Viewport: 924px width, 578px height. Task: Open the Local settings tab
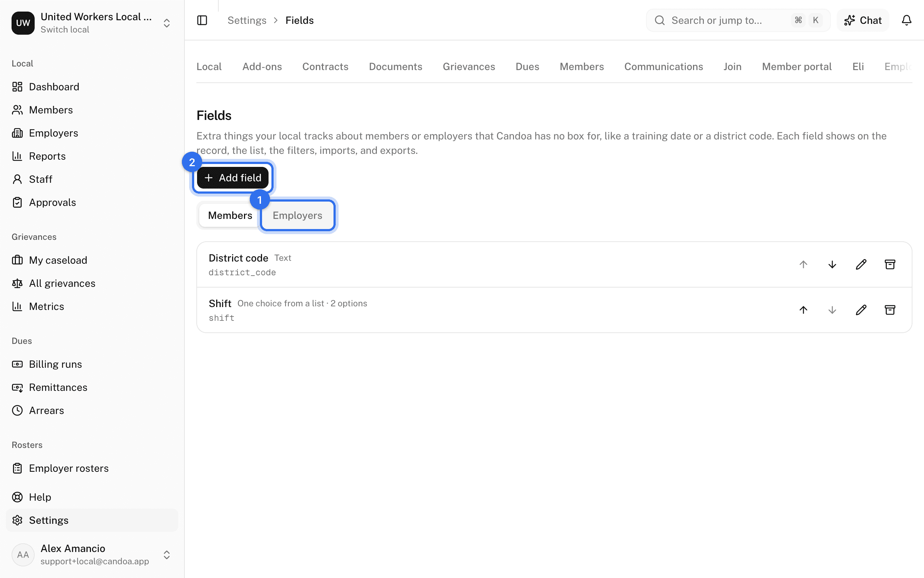coord(209,66)
